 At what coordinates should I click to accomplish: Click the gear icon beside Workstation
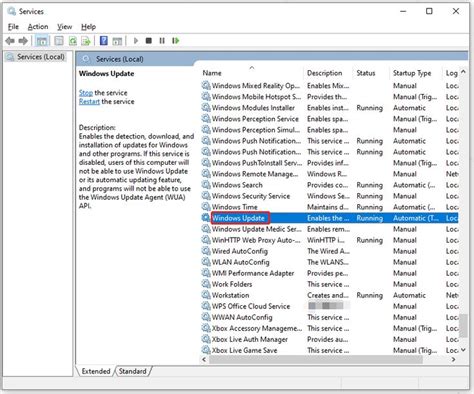point(206,295)
